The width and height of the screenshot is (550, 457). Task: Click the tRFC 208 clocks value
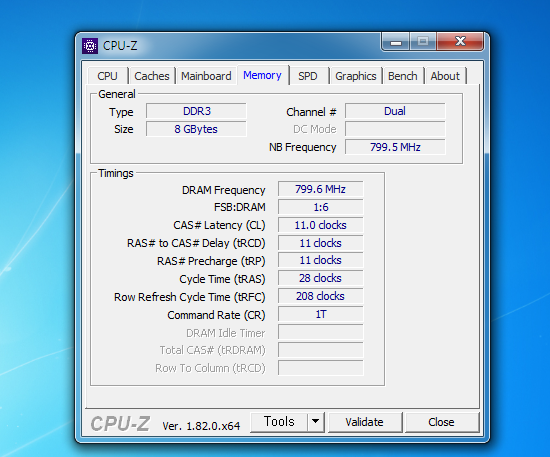tap(321, 296)
